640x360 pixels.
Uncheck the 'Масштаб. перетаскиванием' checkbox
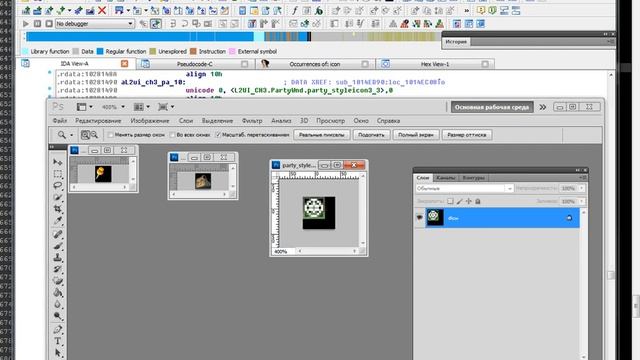click(218, 135)
